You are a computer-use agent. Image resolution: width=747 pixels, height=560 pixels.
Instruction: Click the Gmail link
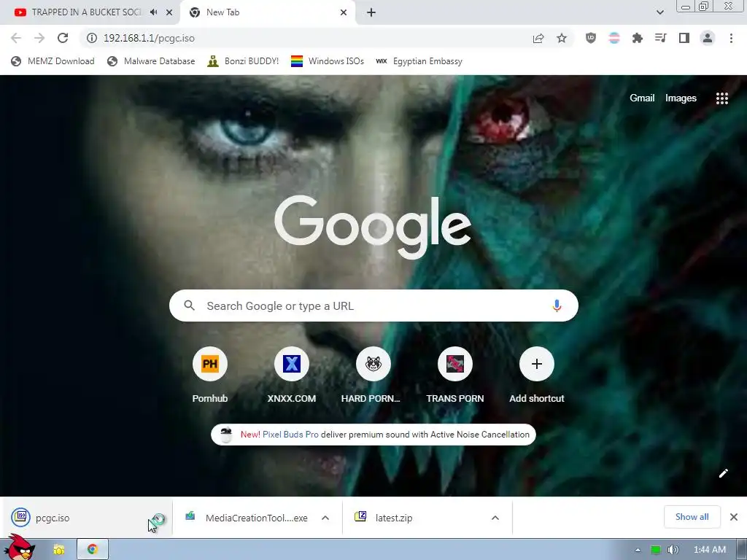[x=642, y=98]
